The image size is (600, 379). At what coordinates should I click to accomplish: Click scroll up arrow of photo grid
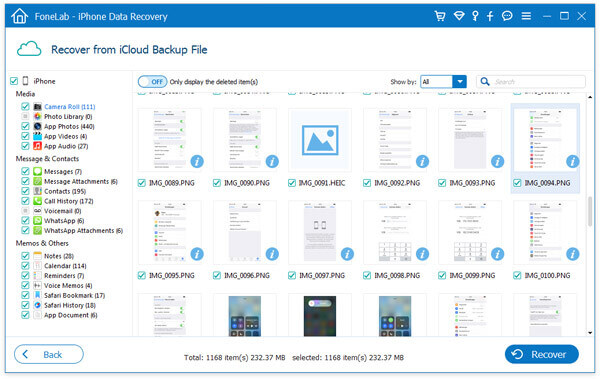coord(590,97)
